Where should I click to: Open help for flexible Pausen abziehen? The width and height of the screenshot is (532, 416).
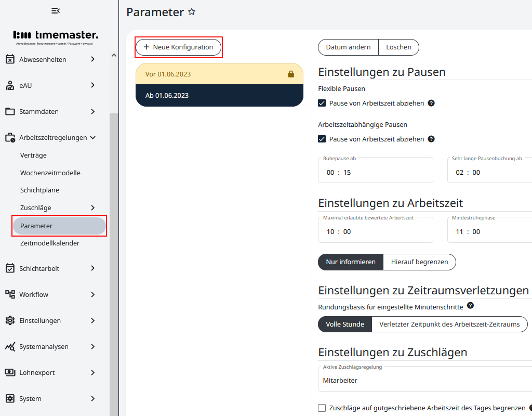click(431, 103)
